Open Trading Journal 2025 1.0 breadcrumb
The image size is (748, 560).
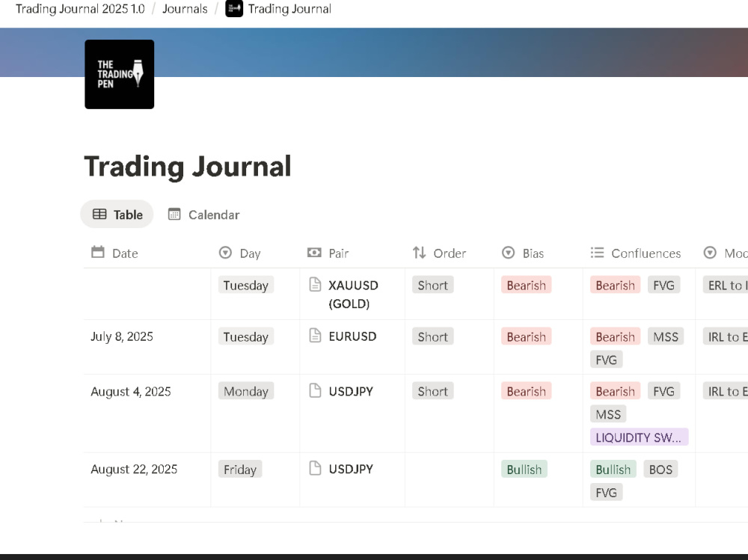(x=80, y=9)
